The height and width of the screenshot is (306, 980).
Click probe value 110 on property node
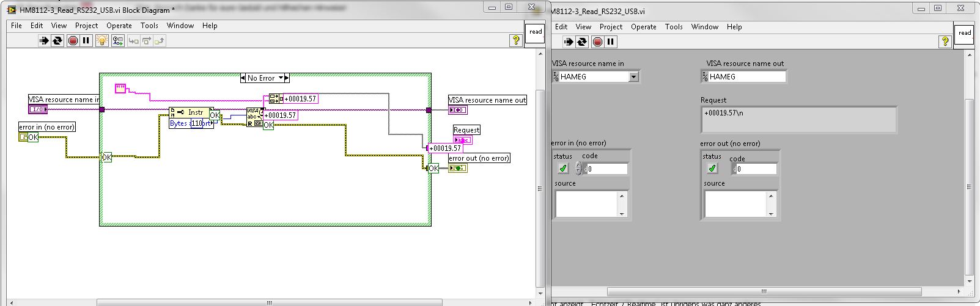click(196, 123)
